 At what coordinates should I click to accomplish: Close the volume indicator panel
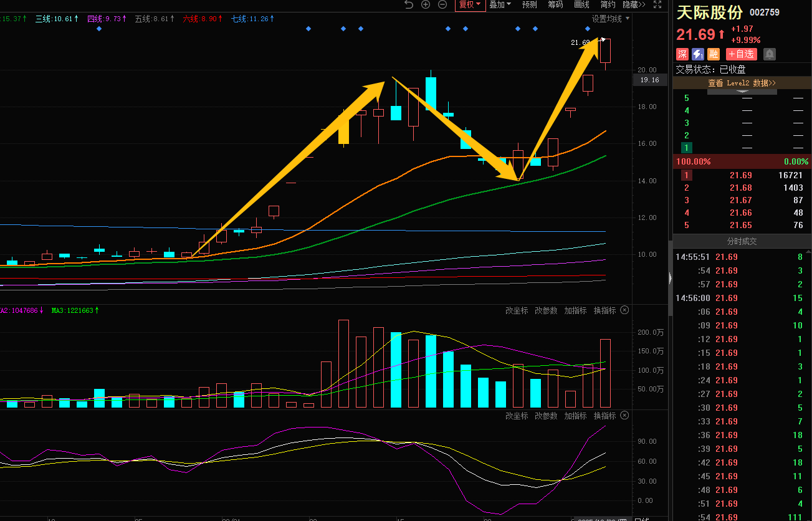pyautogui.click(x=624, y=310)
